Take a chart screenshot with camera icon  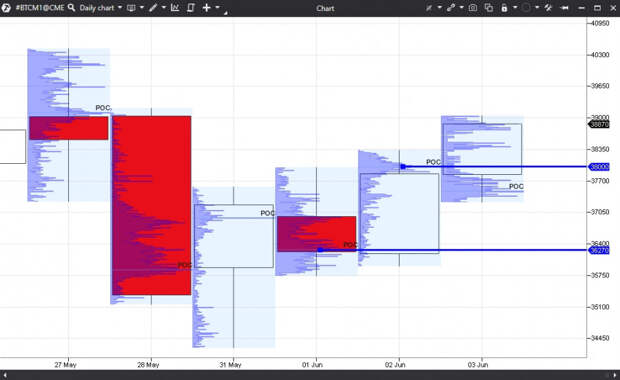473,8
